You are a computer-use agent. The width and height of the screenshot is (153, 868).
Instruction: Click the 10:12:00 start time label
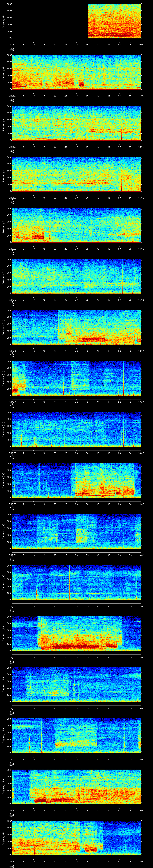tap(12, 197)
